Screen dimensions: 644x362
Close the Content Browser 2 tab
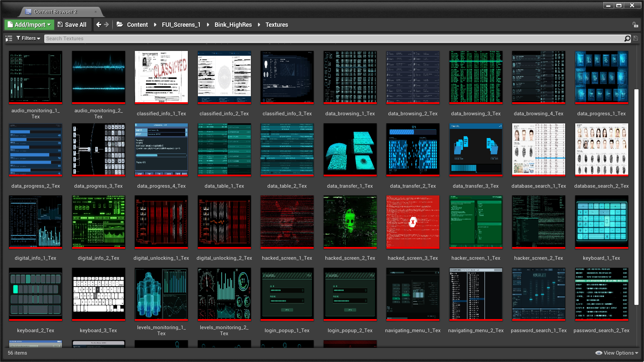coord(96,12)
